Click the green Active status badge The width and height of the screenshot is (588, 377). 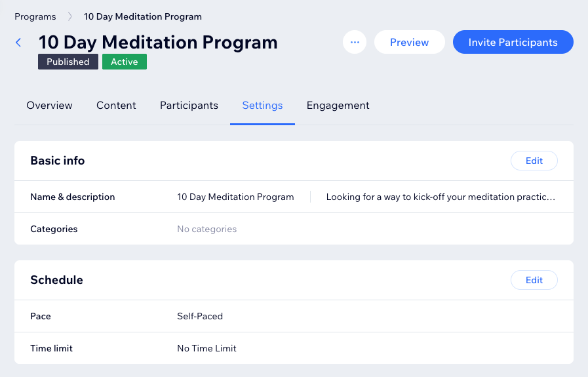click(124, 62)
